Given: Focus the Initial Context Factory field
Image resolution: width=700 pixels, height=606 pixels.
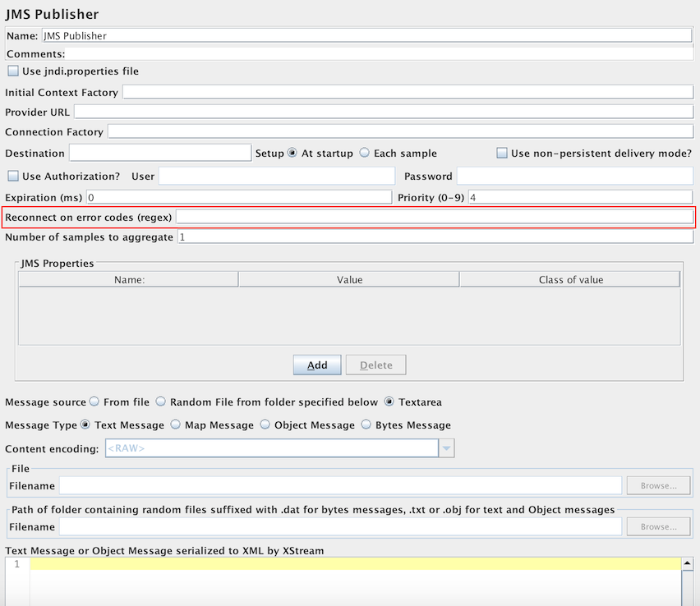Looking at the screenshot, I should (x=408, y=92).
